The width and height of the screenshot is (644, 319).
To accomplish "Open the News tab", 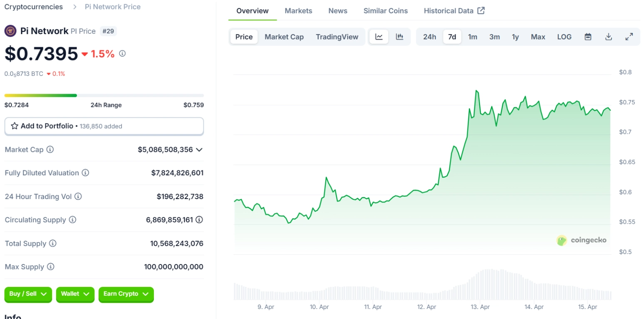I will coord(338,11).
